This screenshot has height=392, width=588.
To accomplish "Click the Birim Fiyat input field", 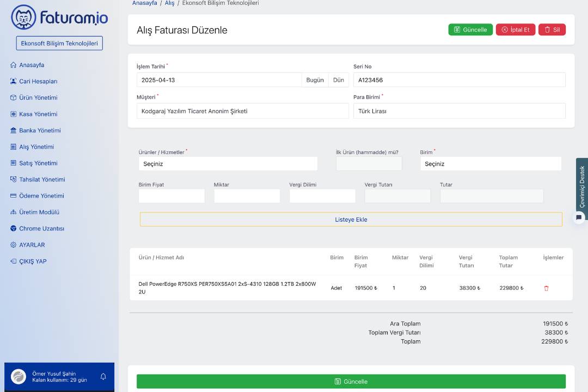I will pos(171,196).
